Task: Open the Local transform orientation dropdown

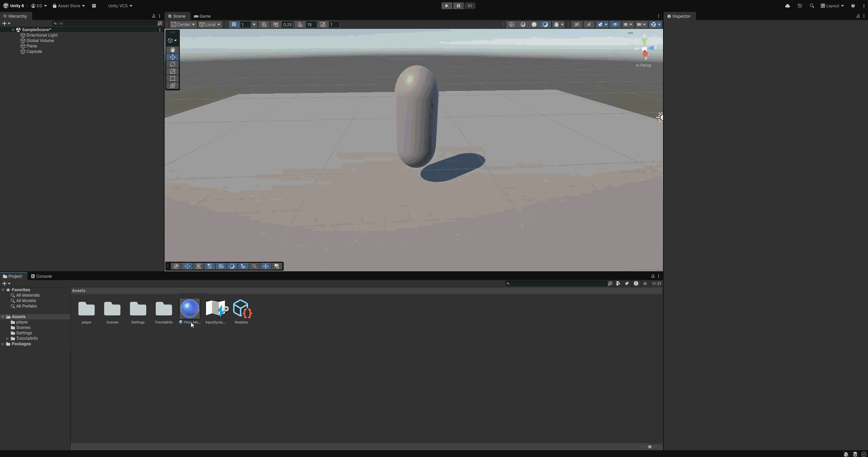Action: tap(210, 24)
